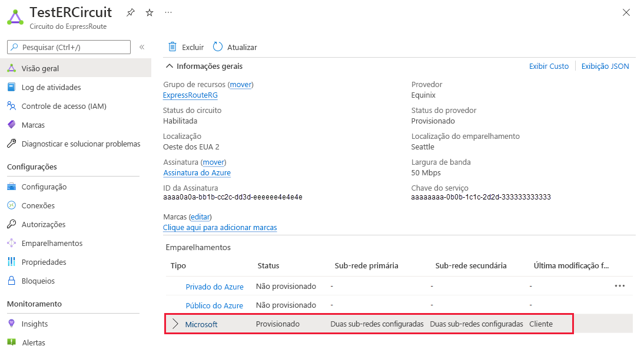Screen dimensions: 644x346
Task: Select Público do Azure peering
Action: click(214, 305)
